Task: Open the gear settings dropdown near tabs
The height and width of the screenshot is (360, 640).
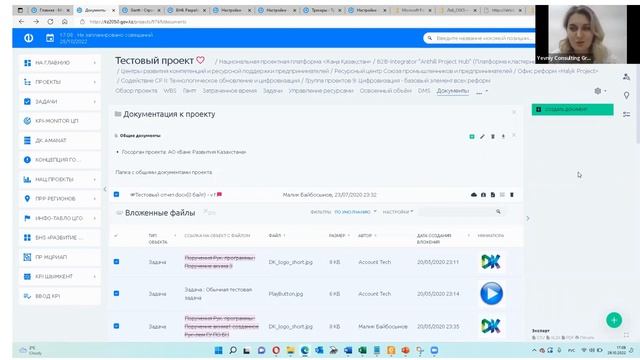Action: point(600,91)
